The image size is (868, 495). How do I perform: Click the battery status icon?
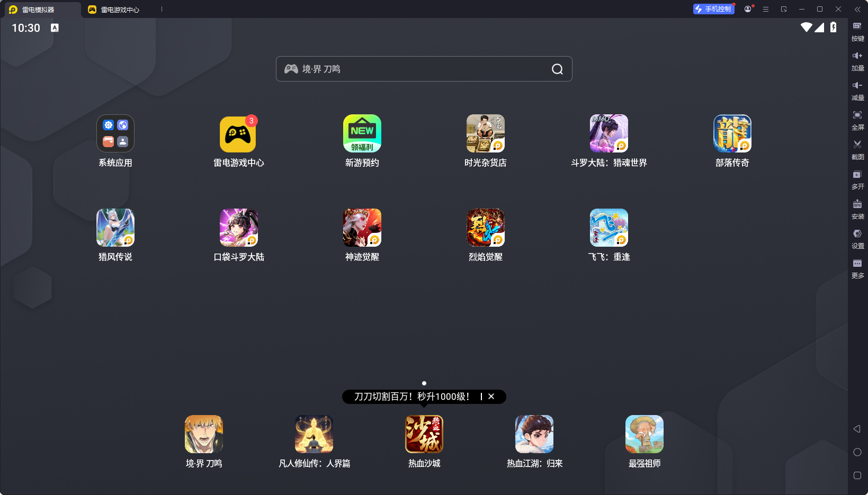pos(834,28)
